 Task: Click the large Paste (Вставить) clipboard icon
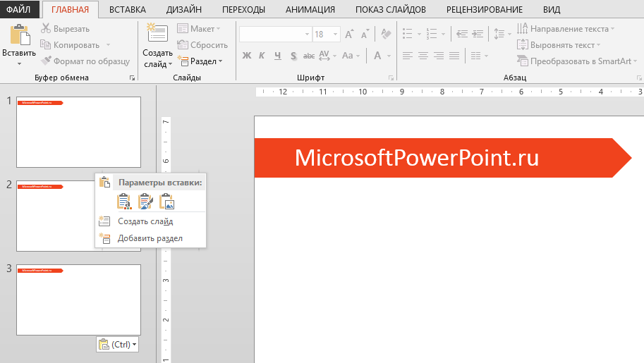pos(19,35)
